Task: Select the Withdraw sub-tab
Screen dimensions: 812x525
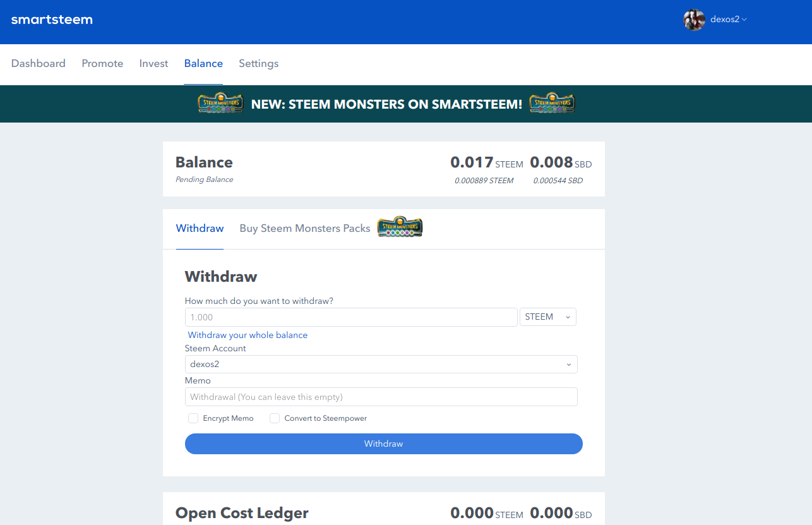Action: [200, 228]
